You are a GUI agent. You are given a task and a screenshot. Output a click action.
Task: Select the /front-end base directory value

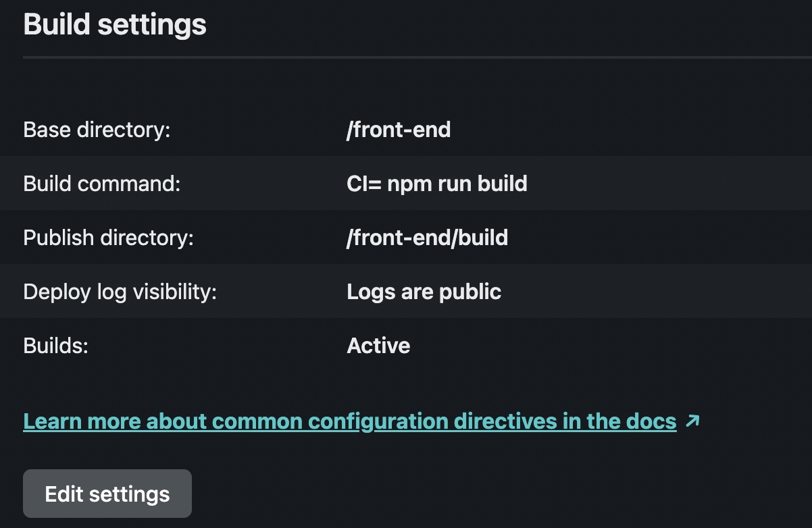[398, 129]
